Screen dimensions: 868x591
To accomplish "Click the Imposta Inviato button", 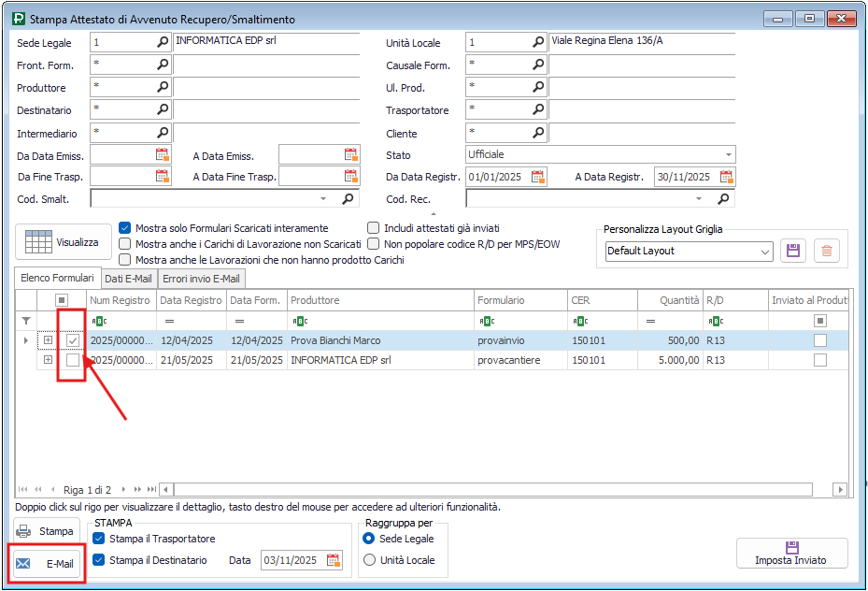I will [791, 554].
